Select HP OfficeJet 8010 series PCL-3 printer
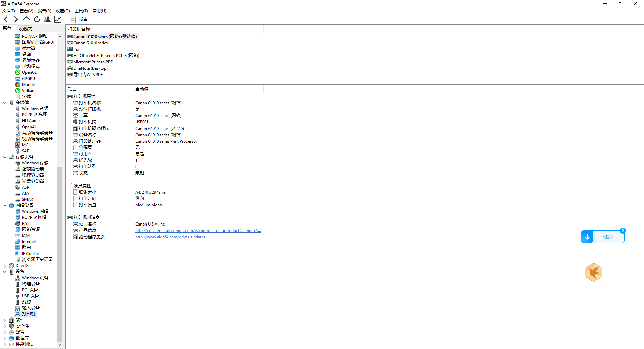Screen dimensions: 644x349 tap(103, 56)
